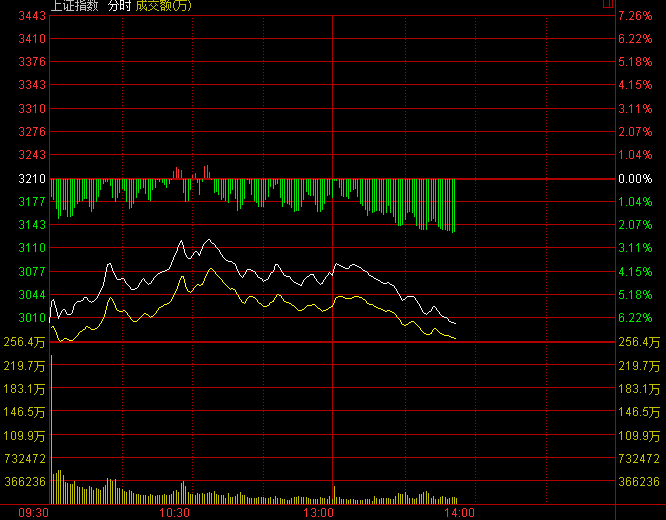This screenshot has width=666, height=520.
Task: Click the 7.26% percent change label
Action: pyautogui.click(x=634, y=16)
